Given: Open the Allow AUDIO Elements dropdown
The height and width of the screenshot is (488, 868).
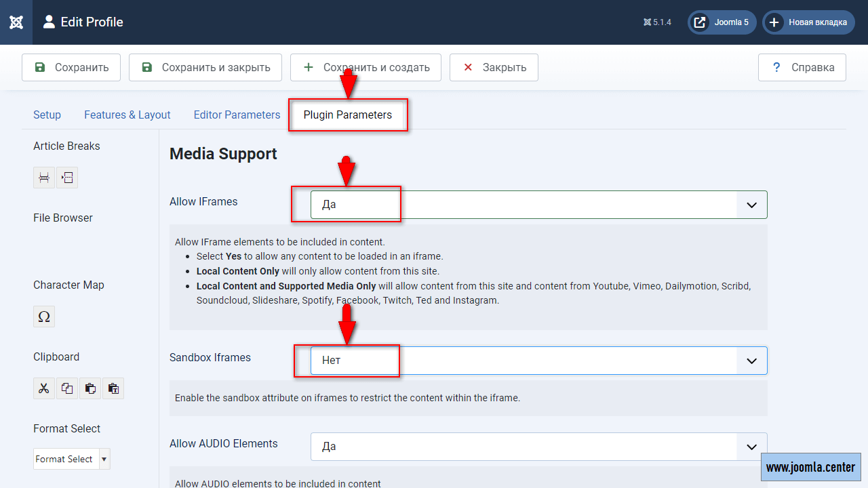Looking at the screenshot, I should coord(538,447).
